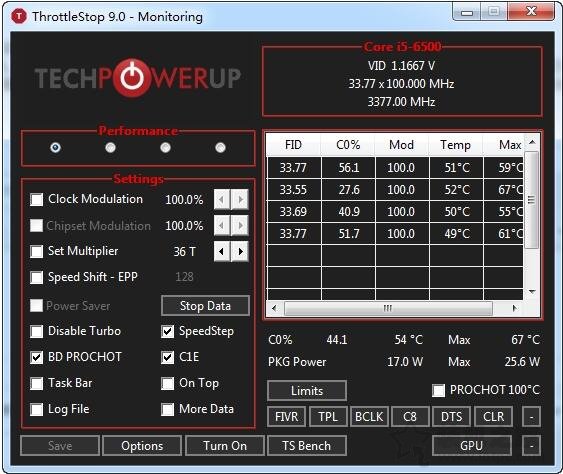The width and height of the screenshot is (563, 474).
Task: Decrease Clock Modulation with the left arrow
Action: (222, 199)
